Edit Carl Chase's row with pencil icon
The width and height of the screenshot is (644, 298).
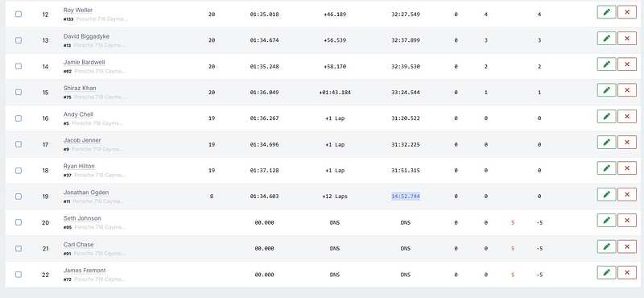pos(606,246)
